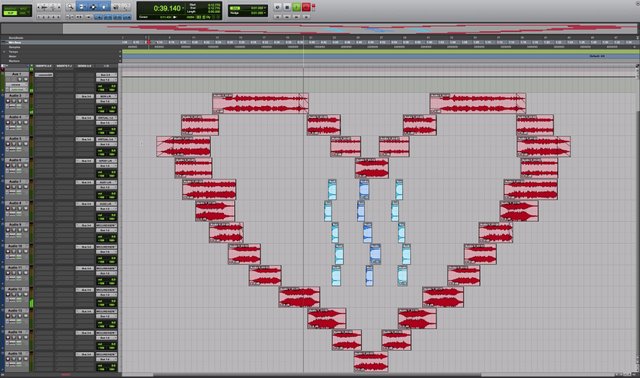
Task: Select the Audio 10 track name
Action: 16,246
